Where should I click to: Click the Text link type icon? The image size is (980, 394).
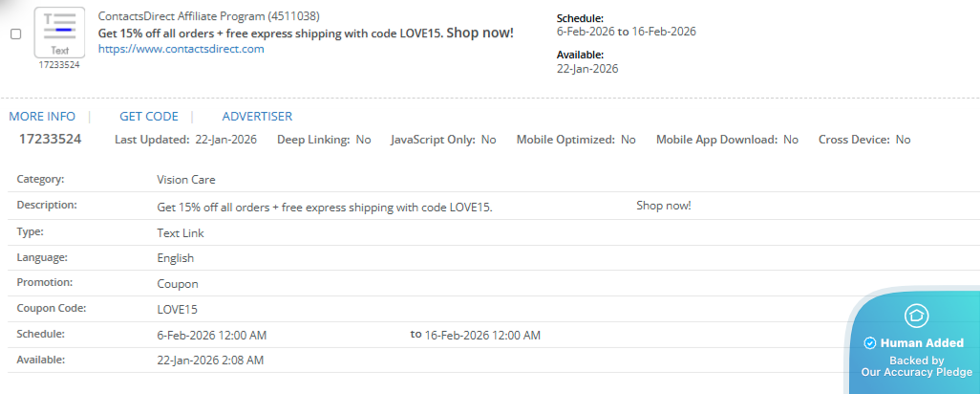[x=59, y=32]
